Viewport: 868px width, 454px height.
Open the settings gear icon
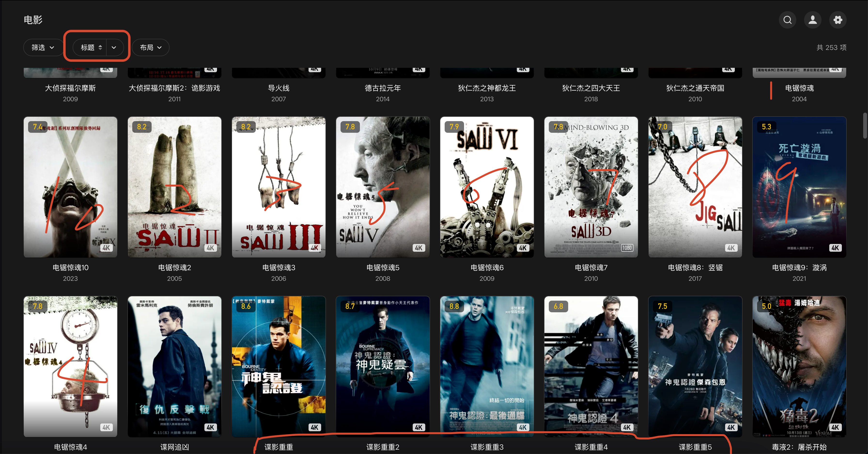[838, 20]
